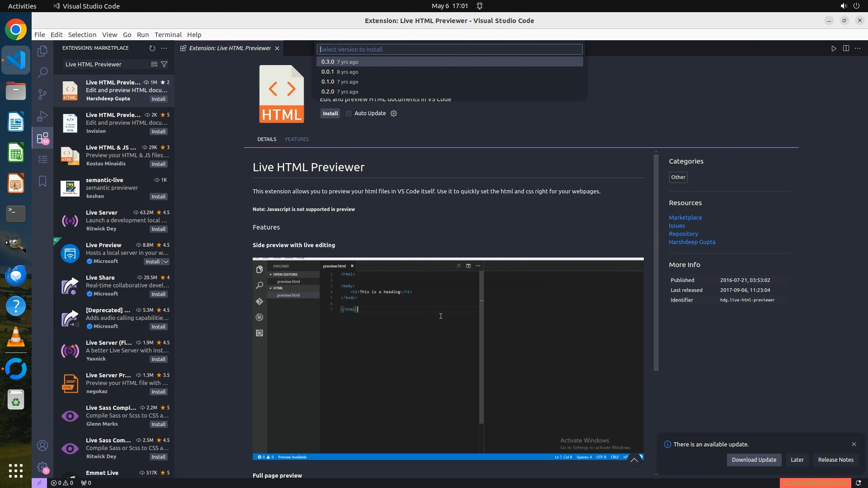The width and height of the screenshot is (868, 488).
Task: Clear extensions search results icon
Action: 154,64
